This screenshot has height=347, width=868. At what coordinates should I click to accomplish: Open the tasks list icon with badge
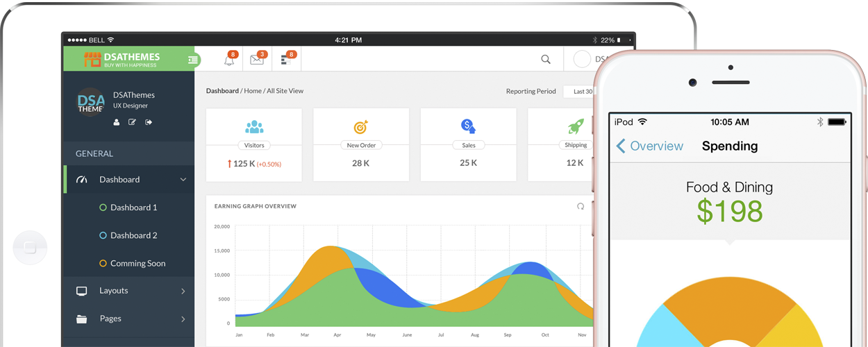tap(285, 60)
